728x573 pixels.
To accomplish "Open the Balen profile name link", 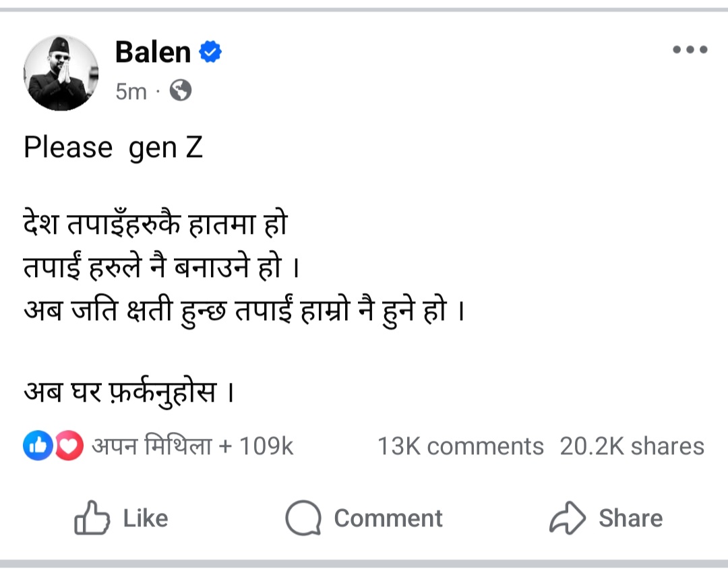I will pyautogui.click(x=153, y=52).
